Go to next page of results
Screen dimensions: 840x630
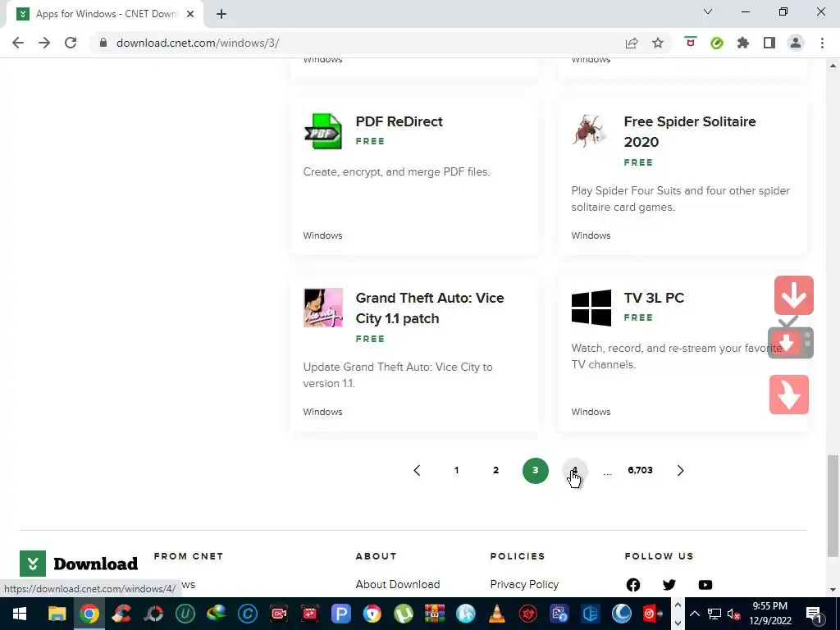click(x=680, y=470)
